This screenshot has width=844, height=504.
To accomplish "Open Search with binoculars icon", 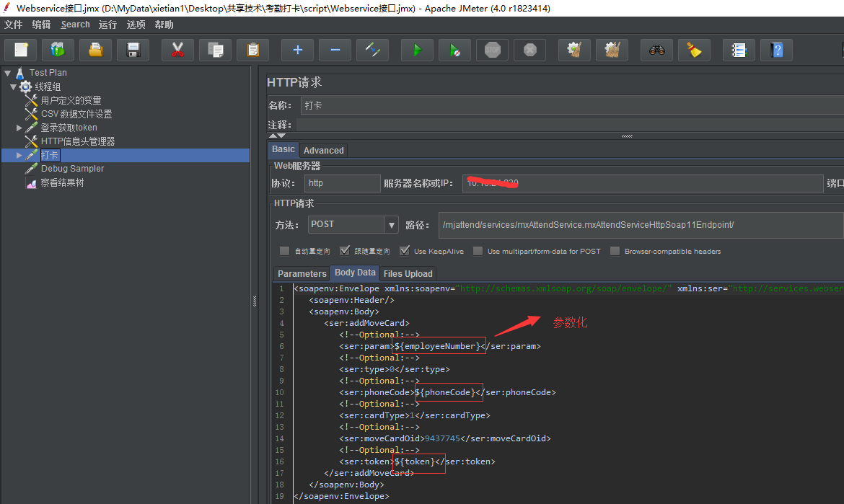I will click(x=656, y=50).
